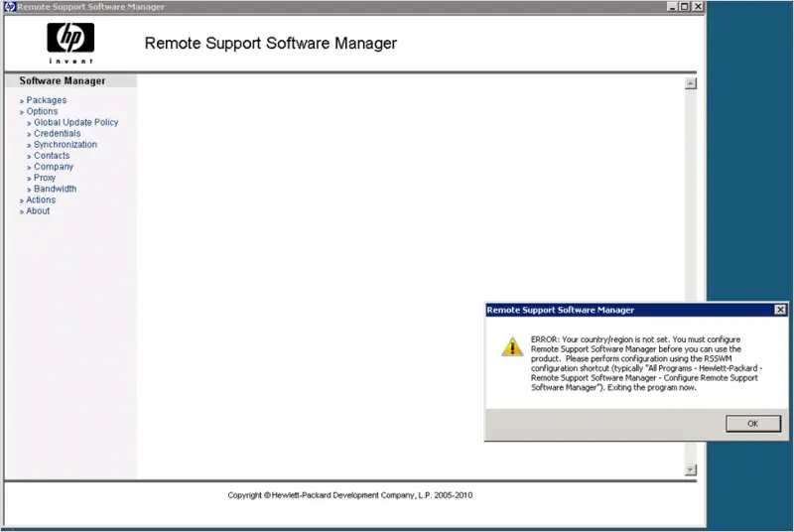Screen dimensions: 794x532
Task: Click the HP invent logo
Action: tap(70, 43)
